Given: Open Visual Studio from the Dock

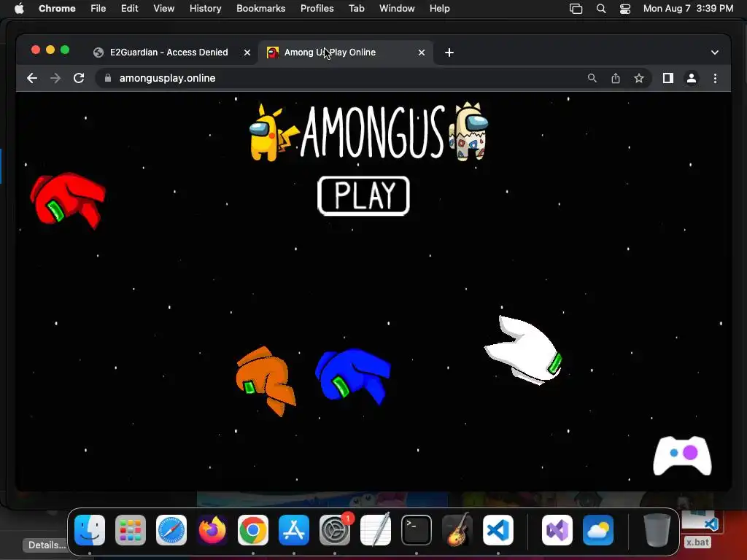Looking at the screenshot, I should click(557, 530).
